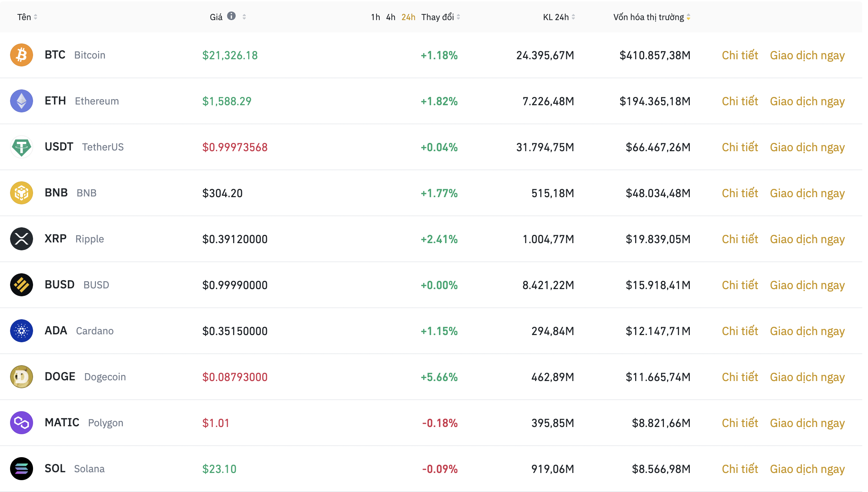
Task: Click the Dogecoin change +5.66%
Action: pyautogui.click(x=439, y=377)
